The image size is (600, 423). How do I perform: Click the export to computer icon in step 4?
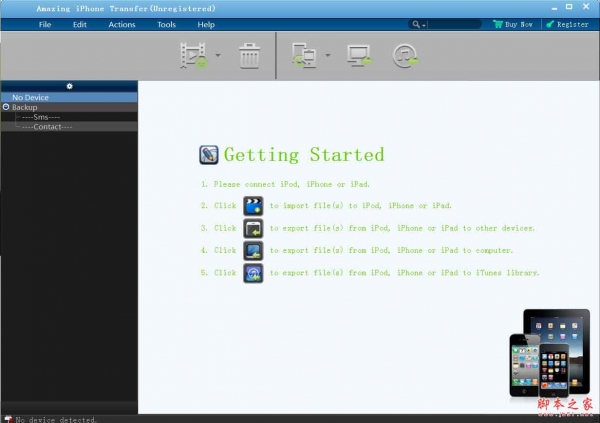point(253,250)
